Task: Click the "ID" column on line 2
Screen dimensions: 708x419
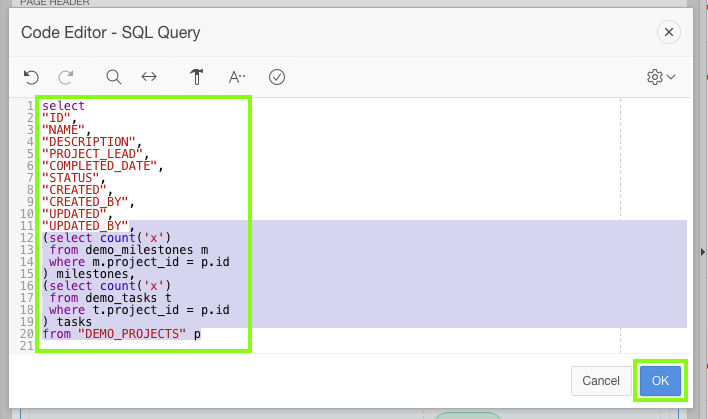Action: (x=56, y=118)
